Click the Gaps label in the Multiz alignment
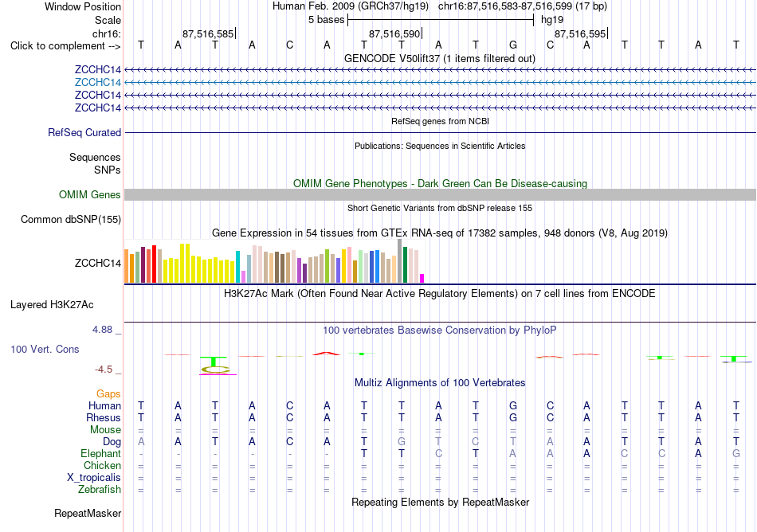The width and height of the screenshot is (757, 532). [x=108, y=394]
